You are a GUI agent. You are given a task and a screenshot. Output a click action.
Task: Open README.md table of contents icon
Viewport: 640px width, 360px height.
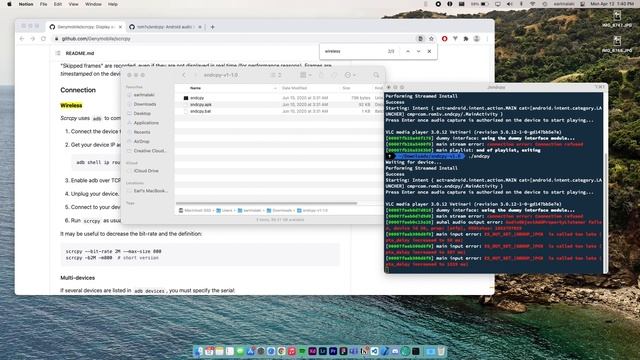(x=58, y=53)
